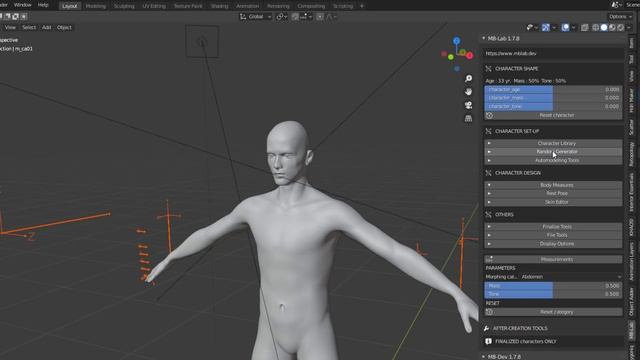Open the viewport Select menu
This screenshot has height=360, width=640.
pos(29,27)
